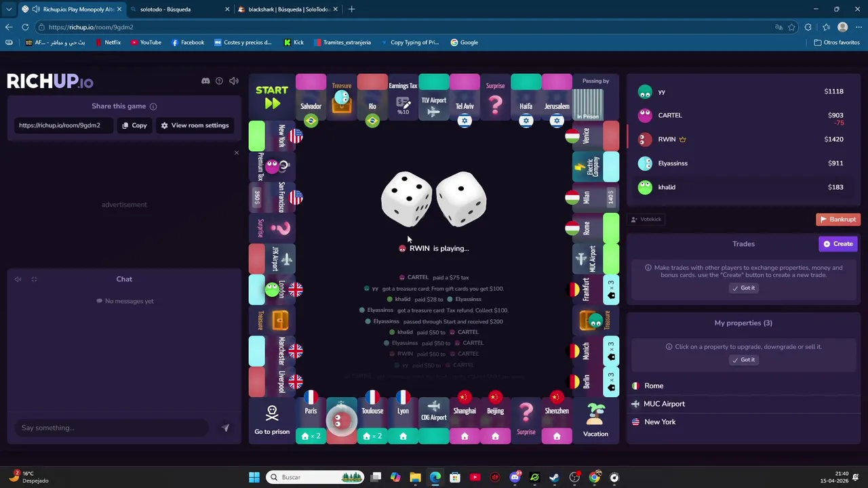Open Windows Start menu
The height and width of the screenshot is (488, 868).
point(254,477)
